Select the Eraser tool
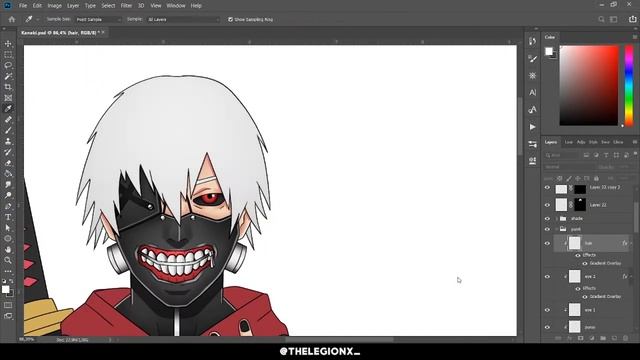640x360 pixels. coord(8,163)
